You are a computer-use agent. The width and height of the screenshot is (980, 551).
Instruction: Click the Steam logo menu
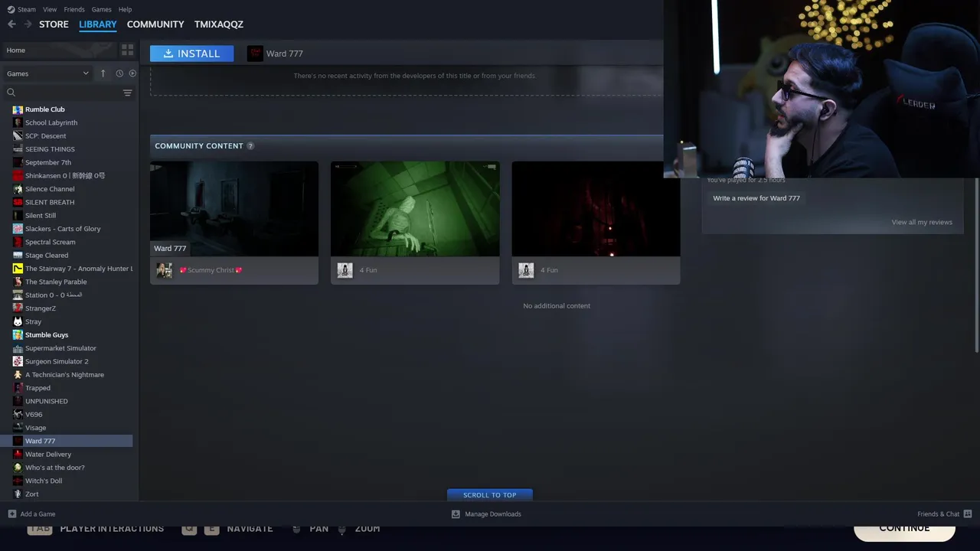tap(21, 9)
